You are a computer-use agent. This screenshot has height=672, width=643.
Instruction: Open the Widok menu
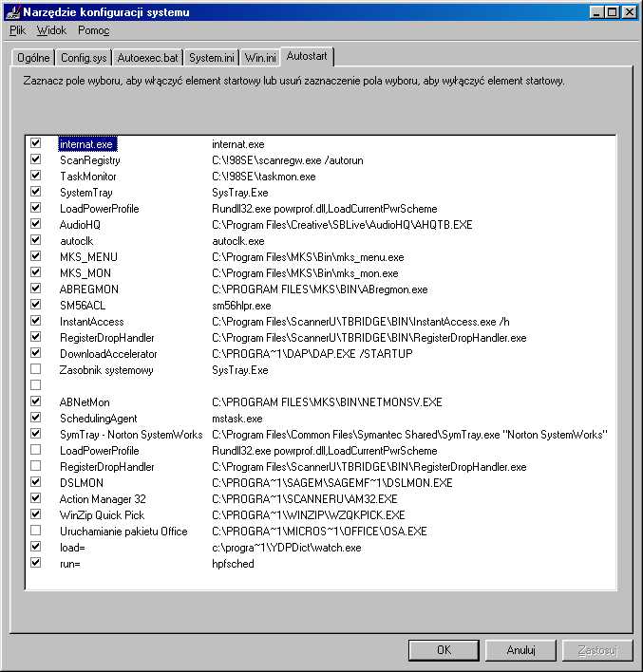click(x=51, y=30)
